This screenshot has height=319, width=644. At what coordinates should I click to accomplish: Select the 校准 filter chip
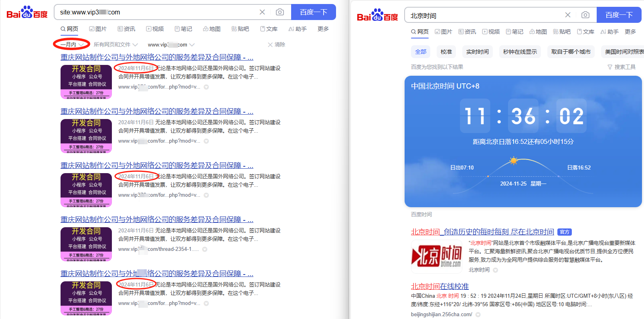(446, 52)
